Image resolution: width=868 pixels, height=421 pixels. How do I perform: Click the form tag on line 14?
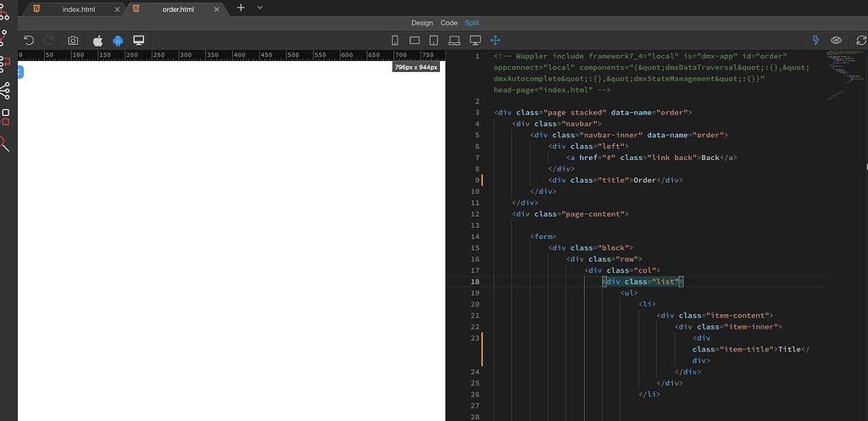(543, 236)
